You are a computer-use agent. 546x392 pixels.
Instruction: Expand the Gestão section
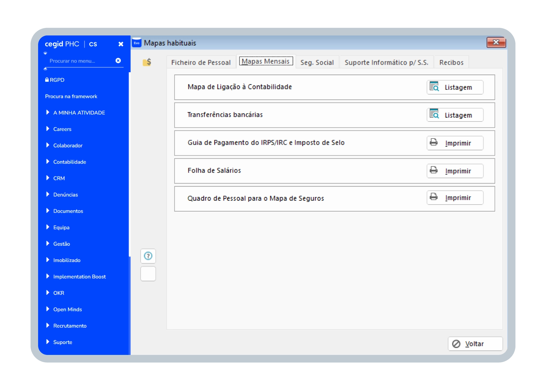pyautogui.click(x=58, y=244)
